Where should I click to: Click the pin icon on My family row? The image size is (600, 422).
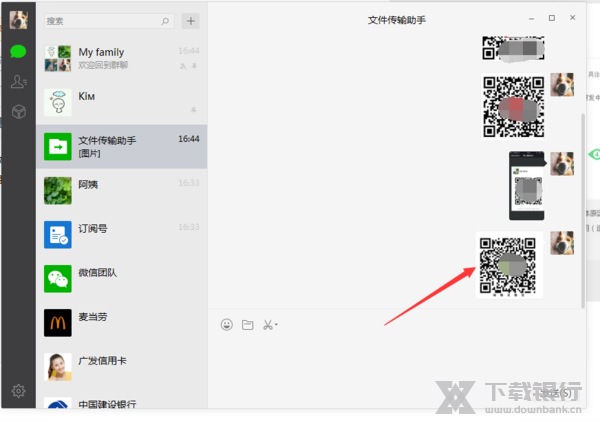point(194,66)
